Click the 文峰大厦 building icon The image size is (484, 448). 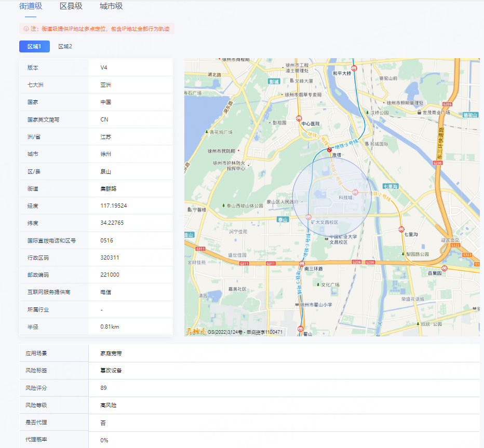click(292, 80)
